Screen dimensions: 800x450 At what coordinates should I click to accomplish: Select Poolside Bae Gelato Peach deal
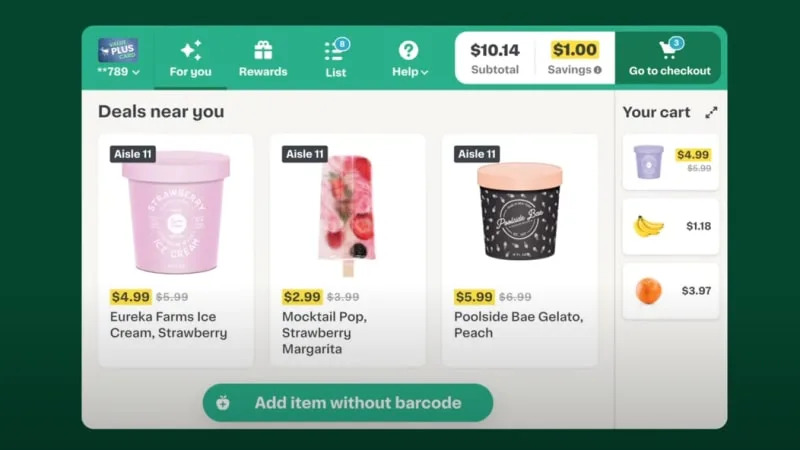tap(520, 251)
